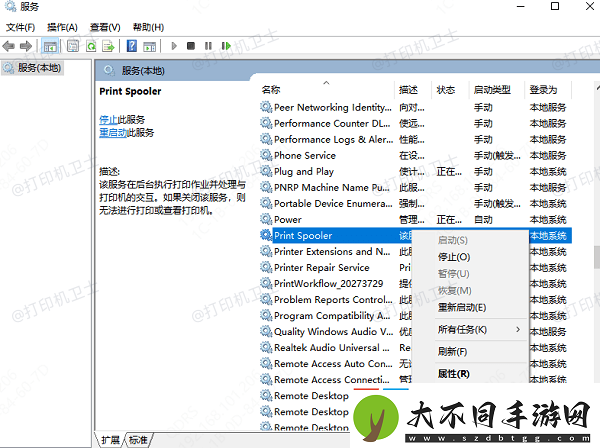Click the gear icon beside Power

pyautogui.click(x=266, y=219)
